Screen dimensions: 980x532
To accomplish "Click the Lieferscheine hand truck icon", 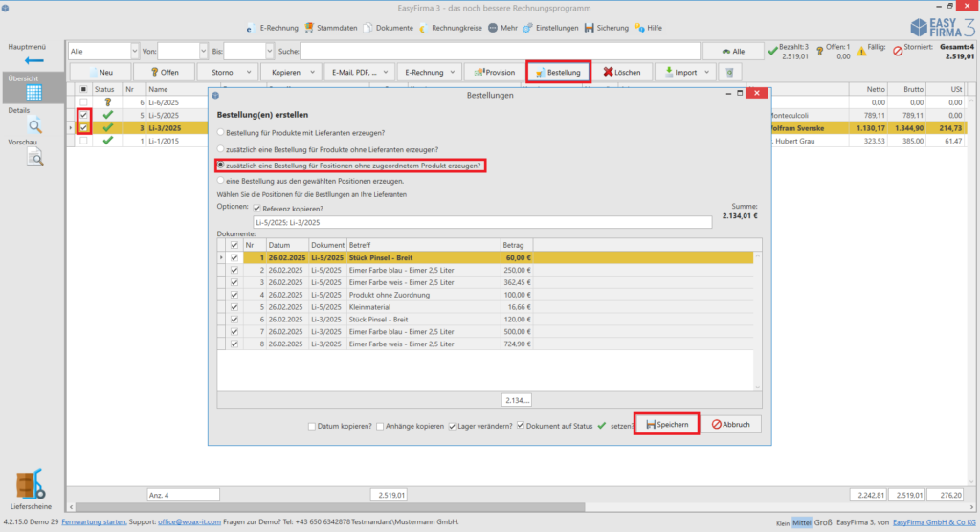I will tap(31, 484).
